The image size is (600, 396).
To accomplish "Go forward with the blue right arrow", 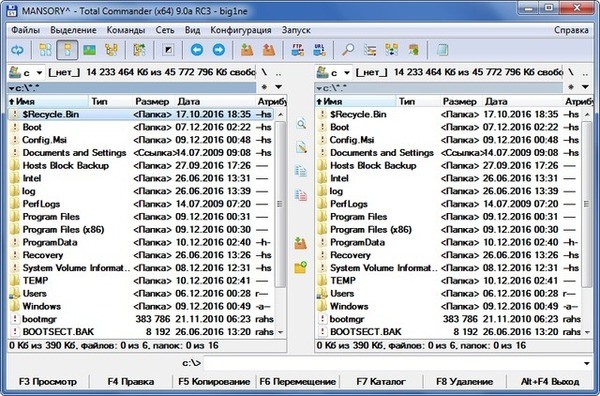I will pyautogui.click(x=218, y=50).
